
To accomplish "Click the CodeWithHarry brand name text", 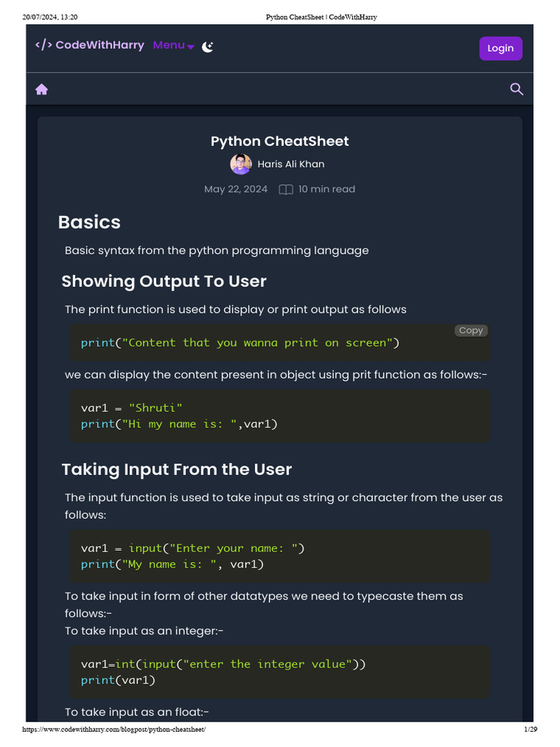I will coord(101,45).
